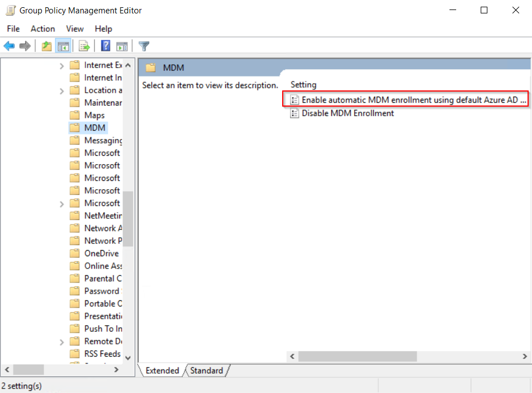Click the Filter funnel toolbar icon
This screenshot has height=393, width=532.
144,46
